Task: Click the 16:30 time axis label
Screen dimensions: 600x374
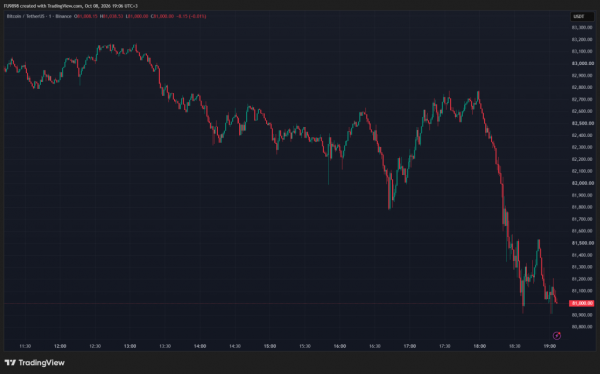Action: pos(375,346)
